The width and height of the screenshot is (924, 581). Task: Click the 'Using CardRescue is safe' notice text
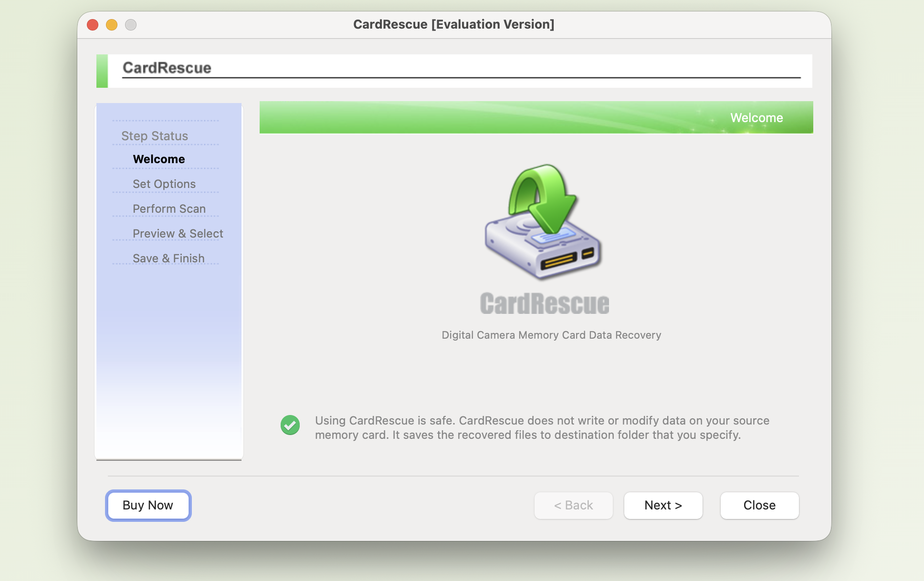tap(542, 428)
